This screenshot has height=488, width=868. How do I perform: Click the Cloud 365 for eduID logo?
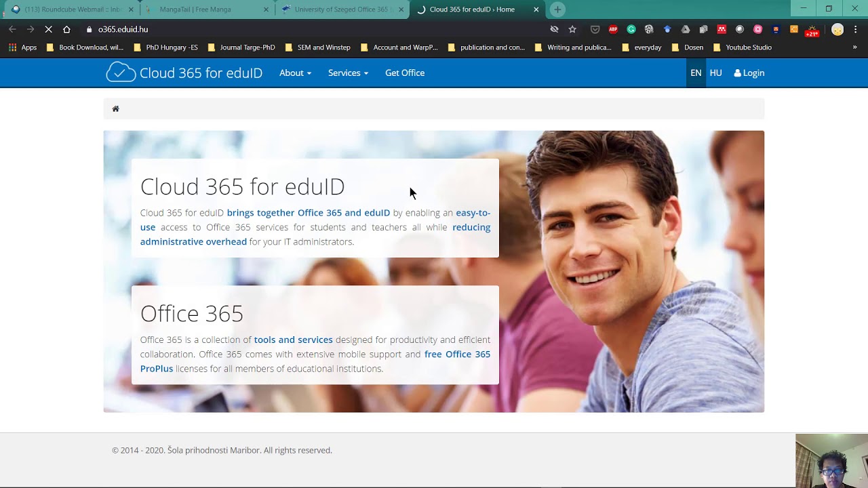click(x=184, y=73)
